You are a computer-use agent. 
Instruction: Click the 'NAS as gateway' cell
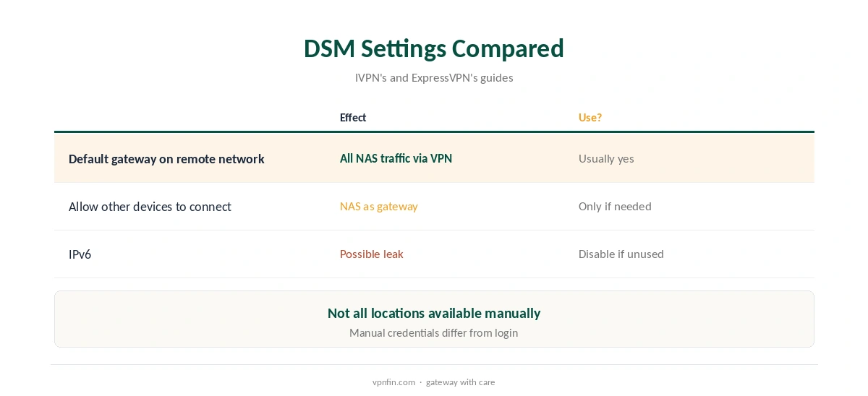[x=379, y=206]
